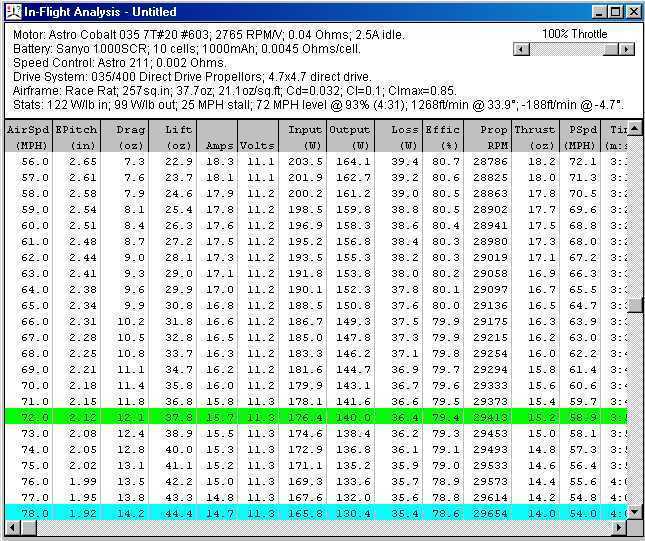Select the AirSpd column header
This screenshot has width=645, height=541.
pos(27,136)
